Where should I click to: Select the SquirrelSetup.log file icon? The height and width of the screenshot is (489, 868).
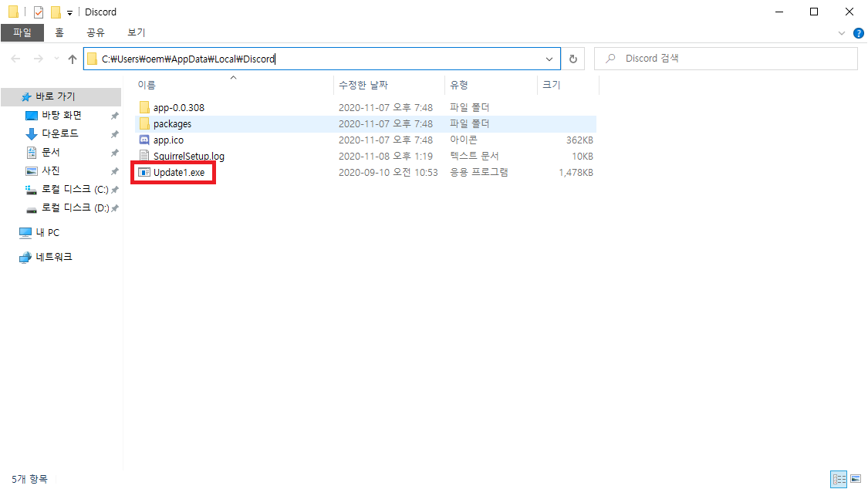(x=144, y=156)
